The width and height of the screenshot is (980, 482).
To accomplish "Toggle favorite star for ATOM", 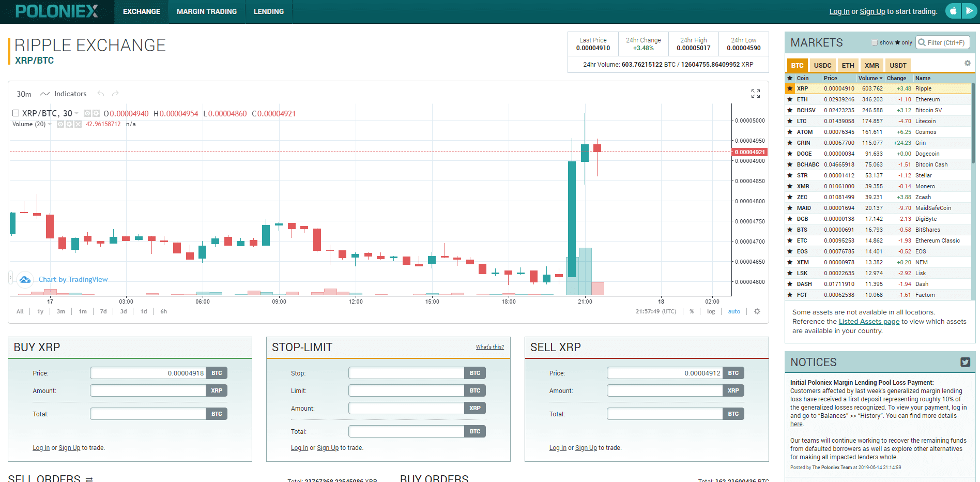I will [x=790, y=132].
